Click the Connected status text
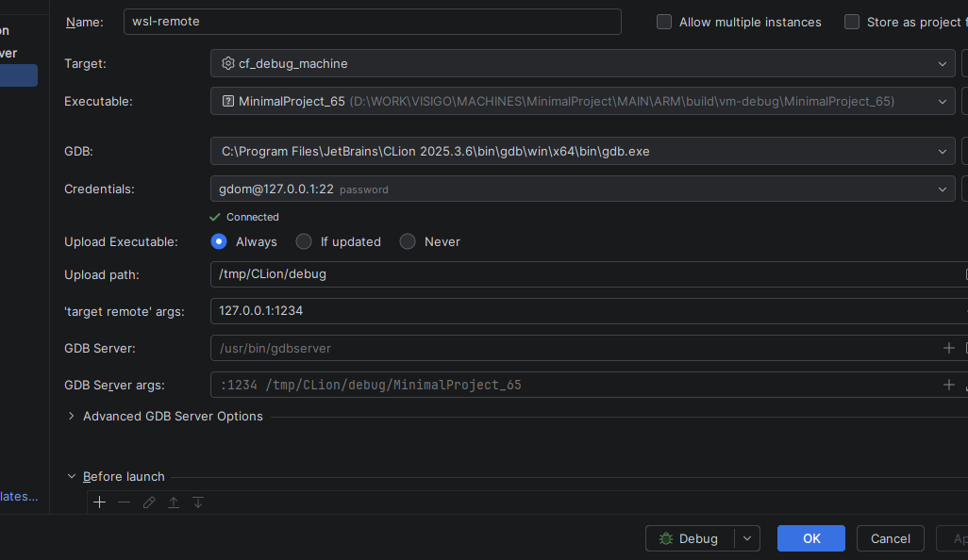This screenshot has width=968, height=560. [x=253, y=217]
